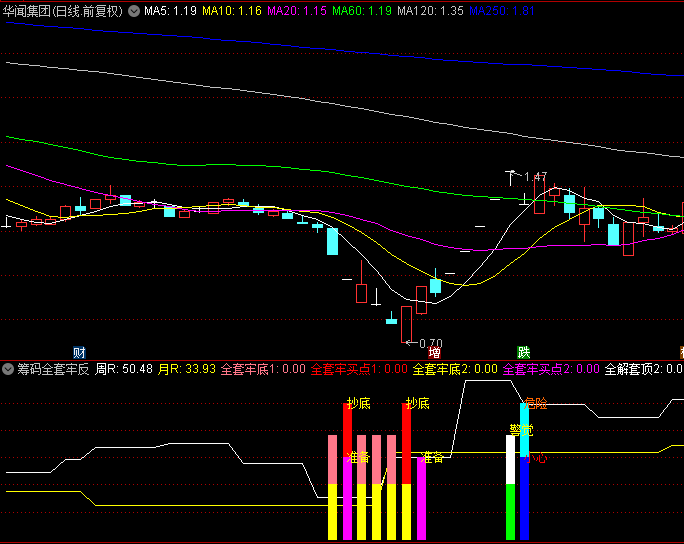Click the 全套牢买点1: 0.00 value
Screen dimensions: 684x544
point(359,369)
